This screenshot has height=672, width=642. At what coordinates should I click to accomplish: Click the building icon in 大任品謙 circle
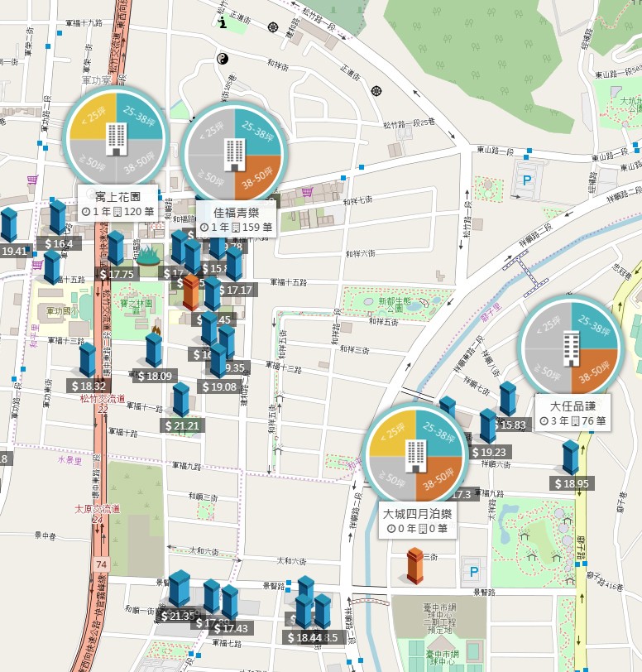click(571, 349)
